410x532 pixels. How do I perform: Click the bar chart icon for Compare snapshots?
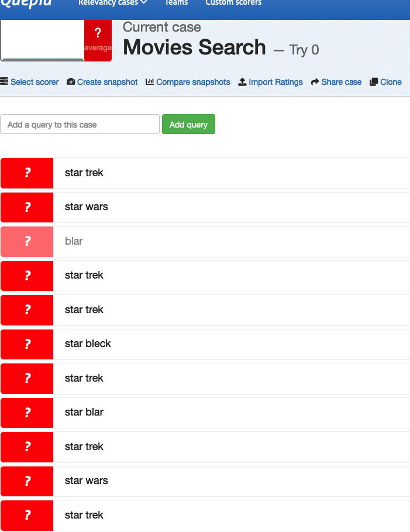coord(150,82)
